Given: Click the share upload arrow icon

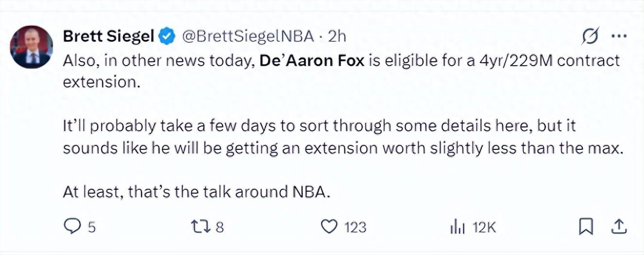Looking at the screenshot, I should click(618, 226).
